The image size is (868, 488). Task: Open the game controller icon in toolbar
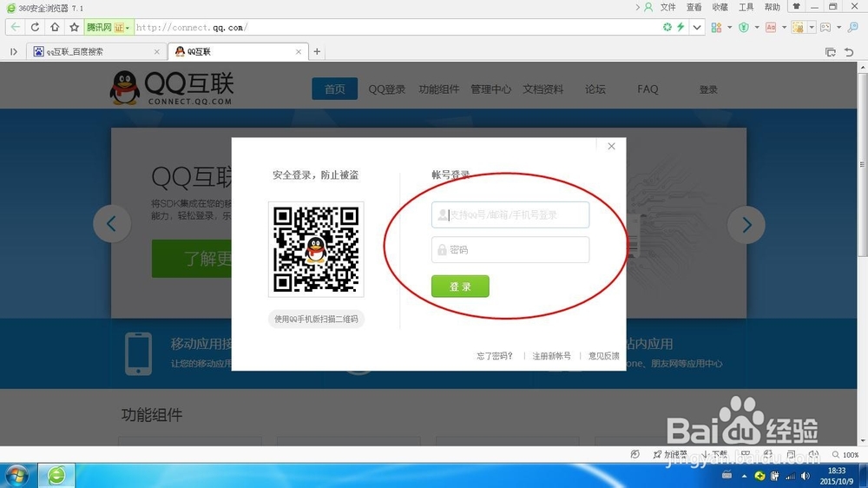coord(825,27)
